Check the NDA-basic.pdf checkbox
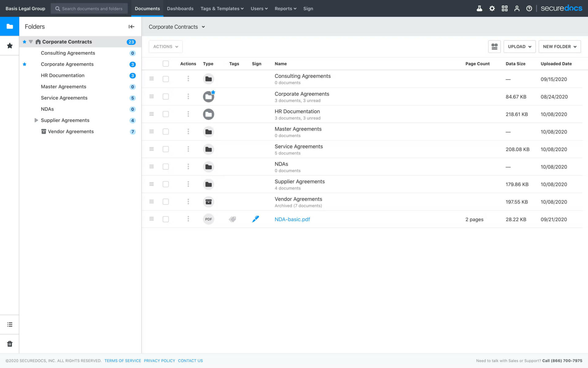This screenshot has width=588, height=368. click(x=166, y=219)
